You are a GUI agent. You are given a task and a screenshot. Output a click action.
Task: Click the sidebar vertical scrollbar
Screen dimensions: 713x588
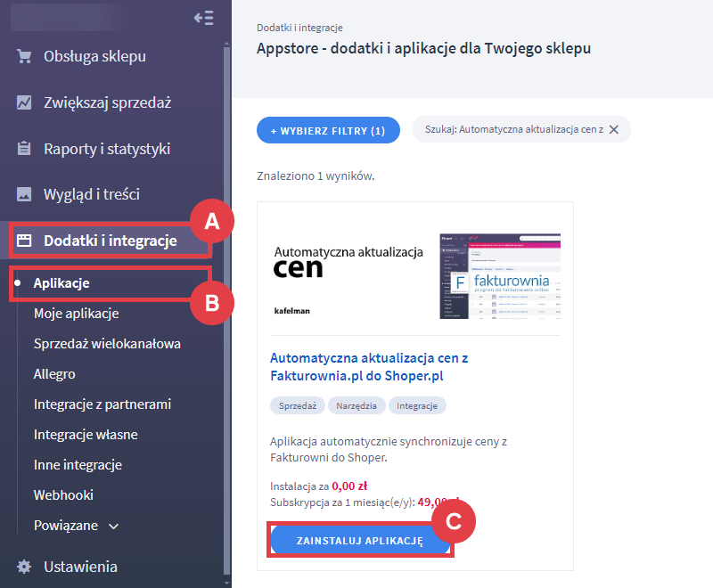point(227,309)
